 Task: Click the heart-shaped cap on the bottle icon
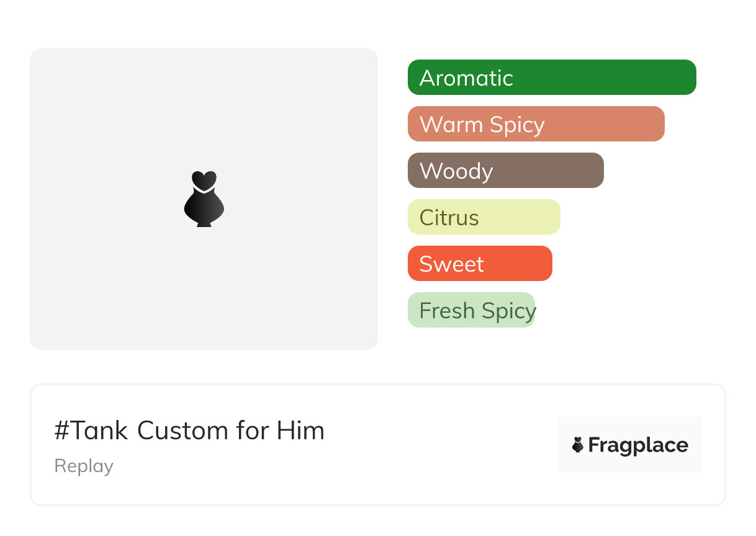(204, 180)
